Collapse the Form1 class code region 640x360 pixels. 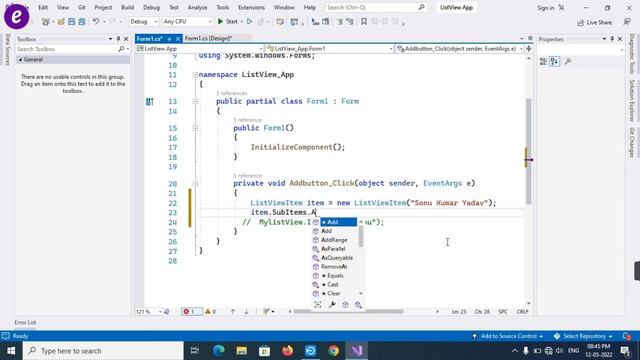(x=195, y=101)
